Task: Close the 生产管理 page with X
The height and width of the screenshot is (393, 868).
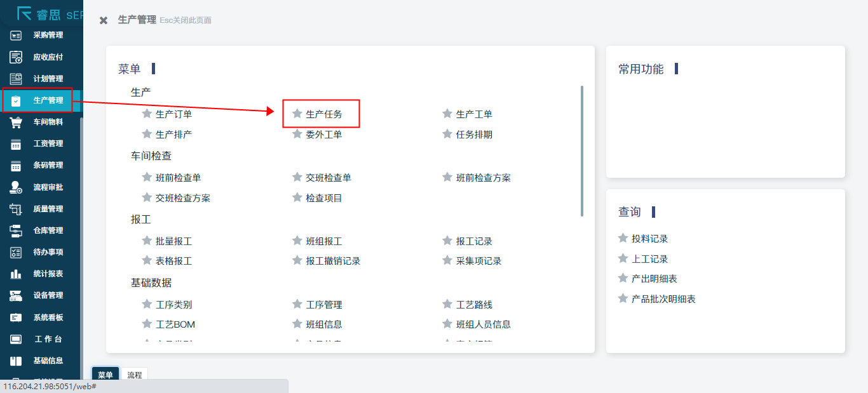Action: [104, 20]
